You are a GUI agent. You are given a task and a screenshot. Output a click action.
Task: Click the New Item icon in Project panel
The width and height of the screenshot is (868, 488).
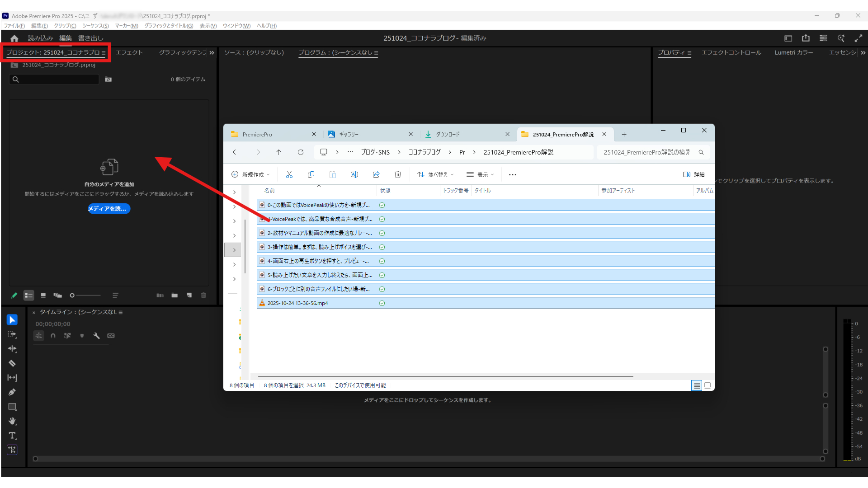click(x=189, y=296)
